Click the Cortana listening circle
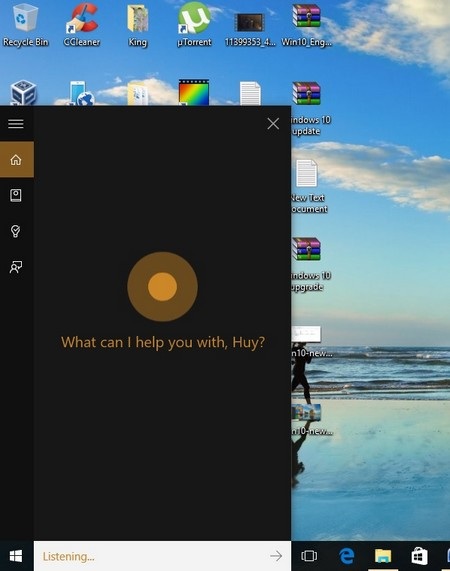The width and height of the screenshot is (450, 571). tap(162, 287)
